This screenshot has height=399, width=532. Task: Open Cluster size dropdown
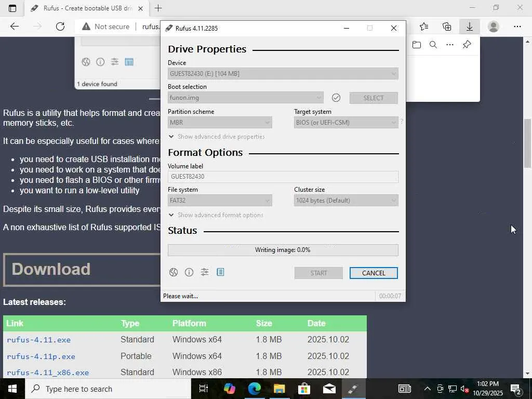pos(346,201)
